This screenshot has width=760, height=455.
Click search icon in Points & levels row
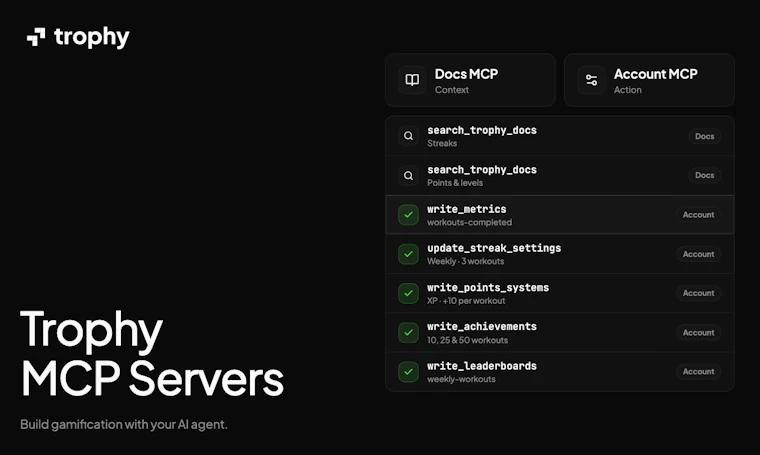point(409,175)
